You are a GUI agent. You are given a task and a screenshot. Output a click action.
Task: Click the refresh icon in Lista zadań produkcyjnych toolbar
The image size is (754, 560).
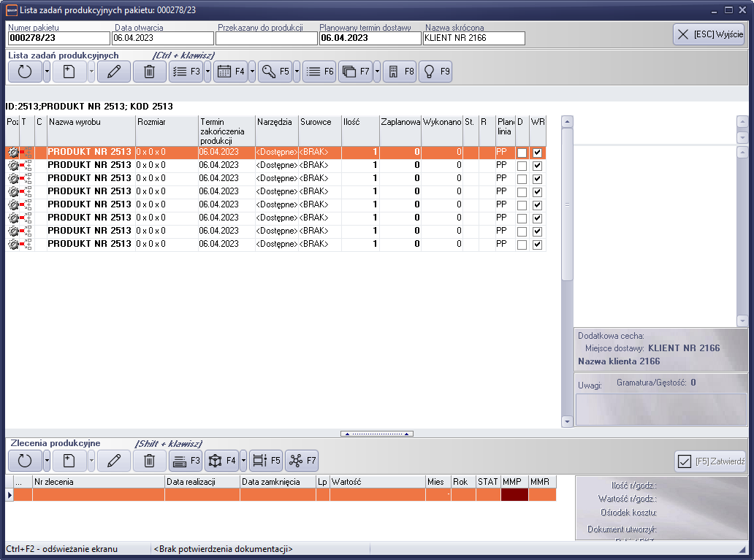[25, 72]
